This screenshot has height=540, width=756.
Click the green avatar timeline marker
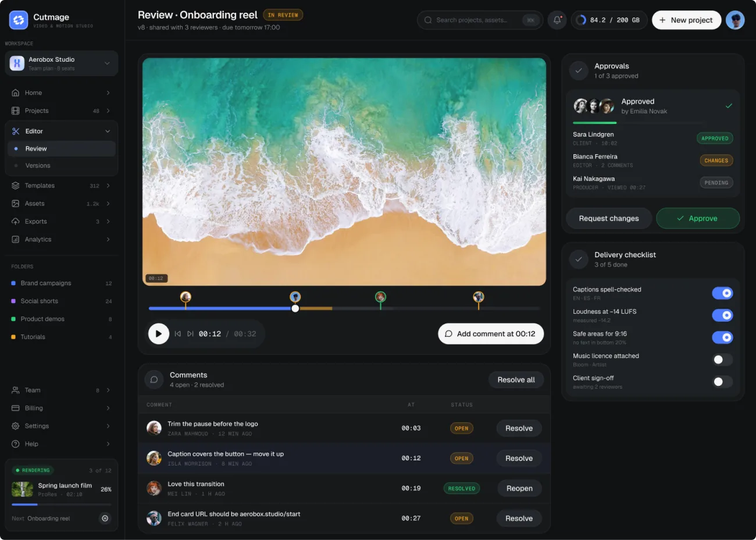(380, 297)
